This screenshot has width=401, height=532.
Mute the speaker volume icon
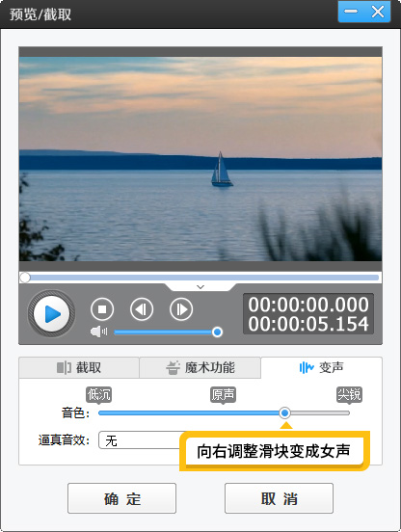click(98, 332)
